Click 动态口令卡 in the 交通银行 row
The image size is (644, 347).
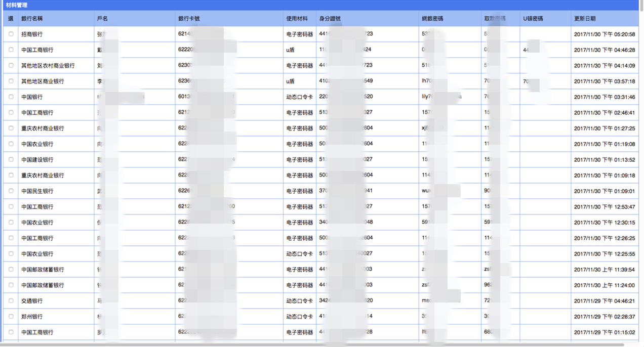300,301
